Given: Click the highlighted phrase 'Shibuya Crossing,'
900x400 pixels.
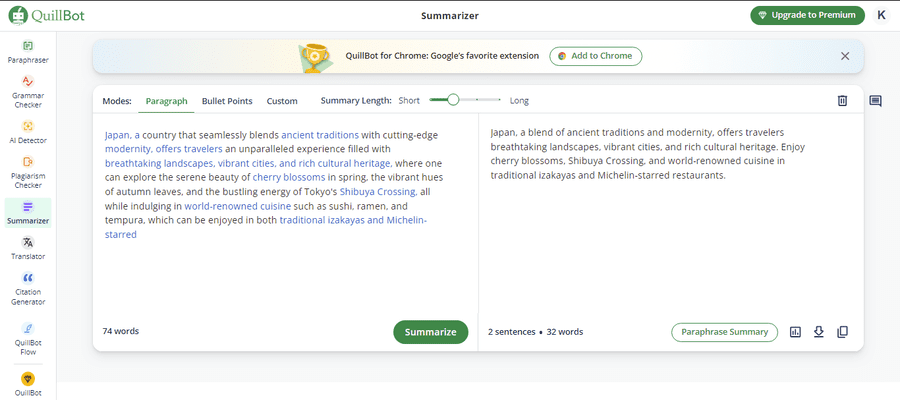Looking at the screenshot, I should tap(378, 192).
